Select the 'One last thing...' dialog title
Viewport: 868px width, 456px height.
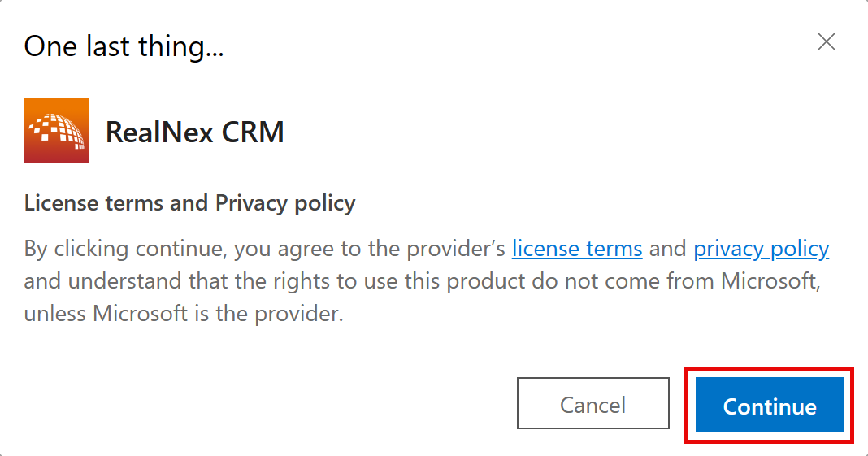124,46
